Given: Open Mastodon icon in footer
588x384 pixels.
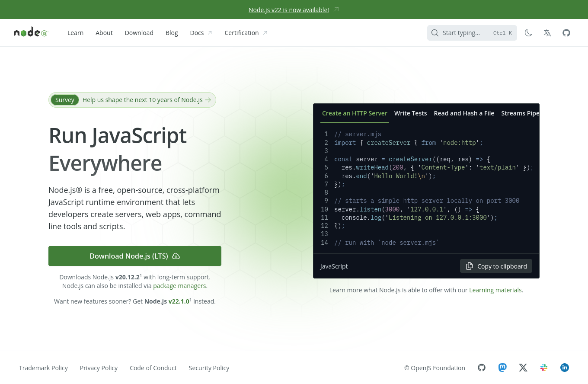Looking at the screenshot, I should [x=502, y=368].
